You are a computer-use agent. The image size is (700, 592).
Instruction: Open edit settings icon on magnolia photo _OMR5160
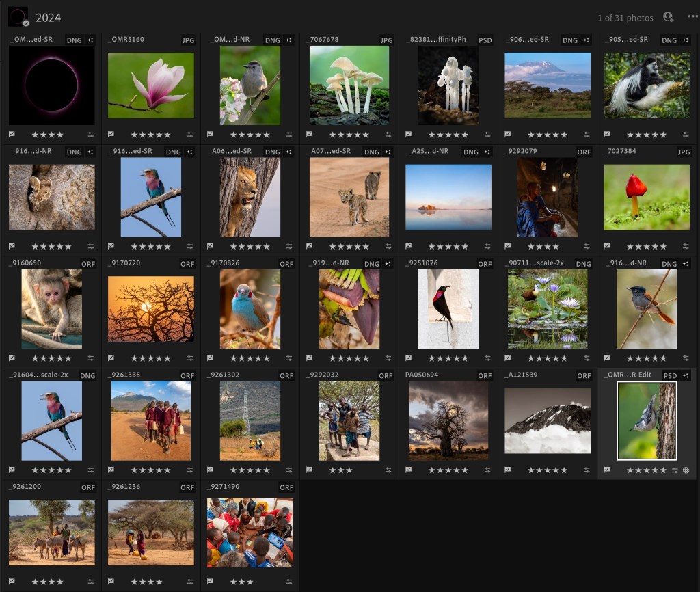(x=190, y=135)
